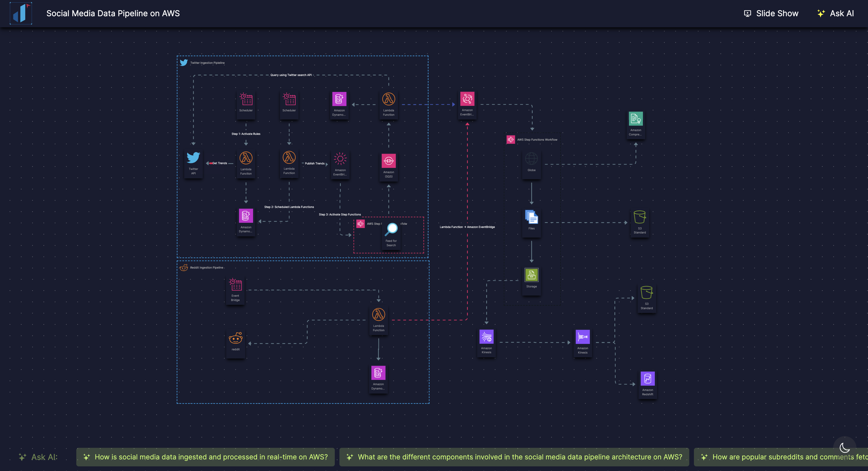Image resolution: width=868 pixels, height=471 pixels.
Task: Click the reddit alien icon
Action: point(236,338)
